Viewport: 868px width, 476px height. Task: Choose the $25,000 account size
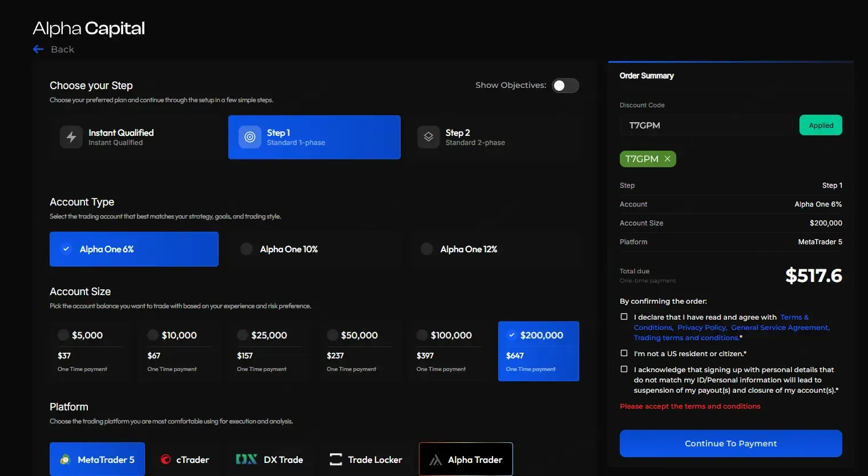(x=269, y=351)
